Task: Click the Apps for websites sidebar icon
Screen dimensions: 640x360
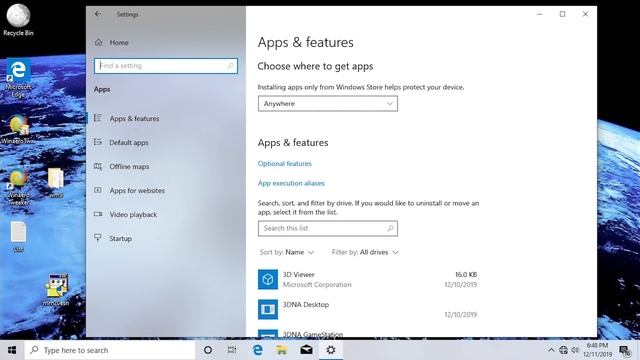Action: point(98,190)
